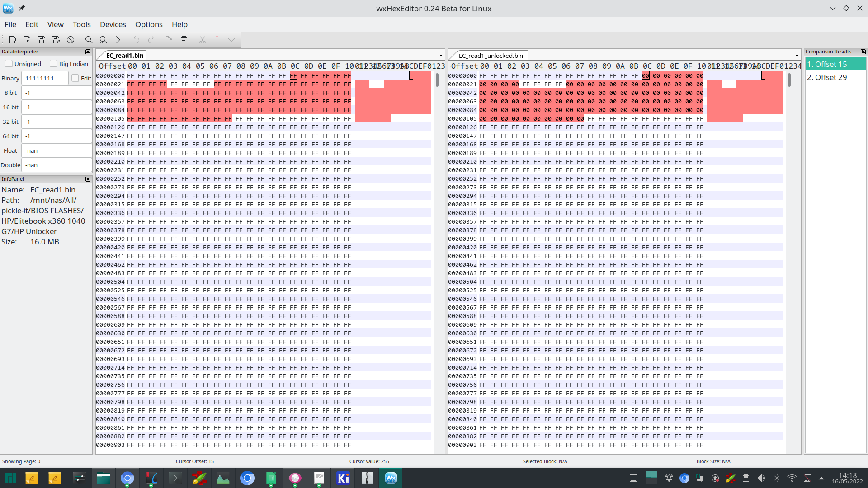Click the Save toolbar icon
Viewport: 868px width, 488px height.
(42, 40)
